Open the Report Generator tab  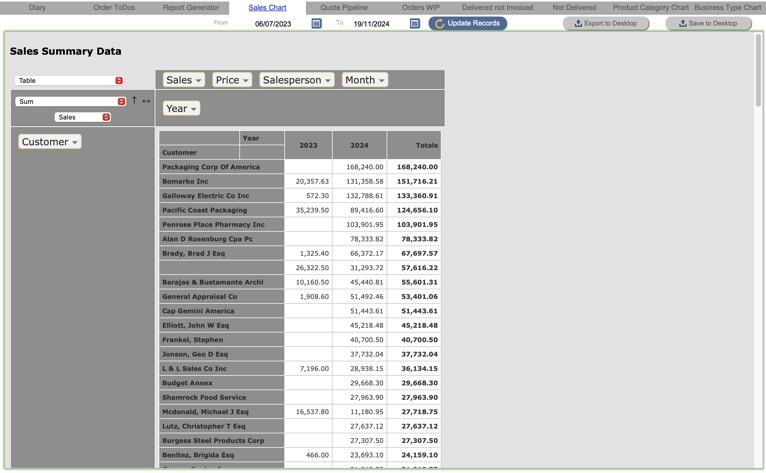point(191,7)
